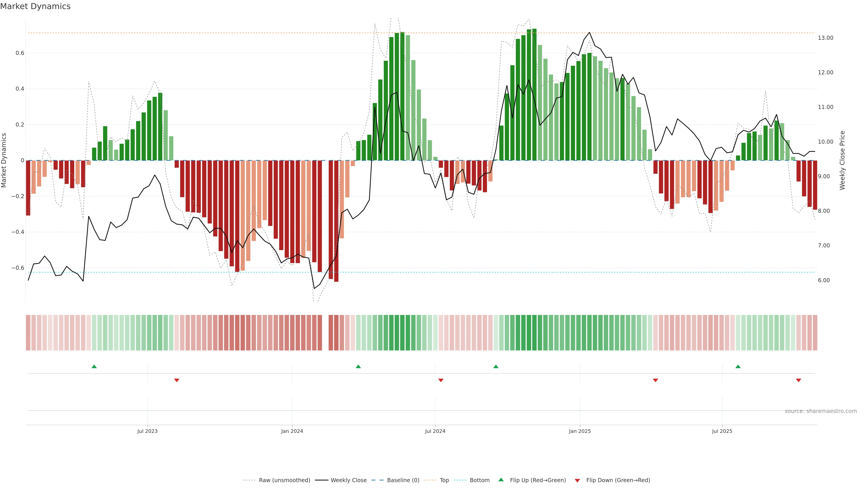Click the 13.00 right axis tick label
The height and width of the screenshot is (488, 868).
825,38
